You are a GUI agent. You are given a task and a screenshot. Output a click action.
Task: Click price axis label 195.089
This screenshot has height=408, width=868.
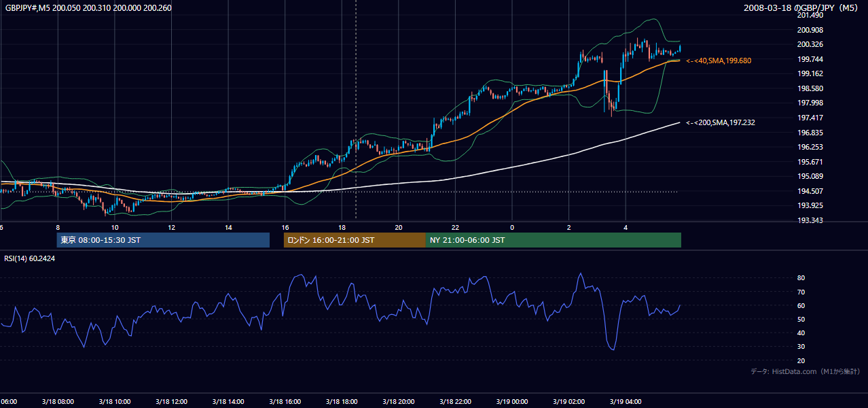tap(811, 176)
